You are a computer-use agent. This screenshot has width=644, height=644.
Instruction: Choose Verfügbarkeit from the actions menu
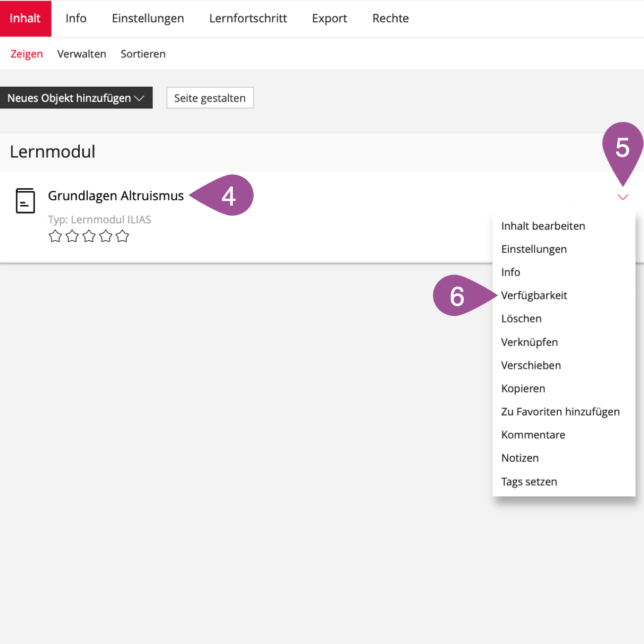tap(534, 296)
